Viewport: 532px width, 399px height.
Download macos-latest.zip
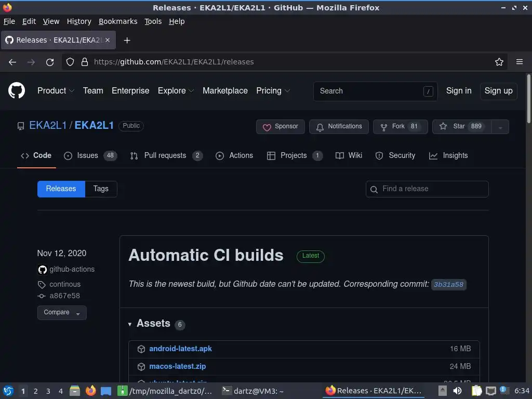point(178,366)
